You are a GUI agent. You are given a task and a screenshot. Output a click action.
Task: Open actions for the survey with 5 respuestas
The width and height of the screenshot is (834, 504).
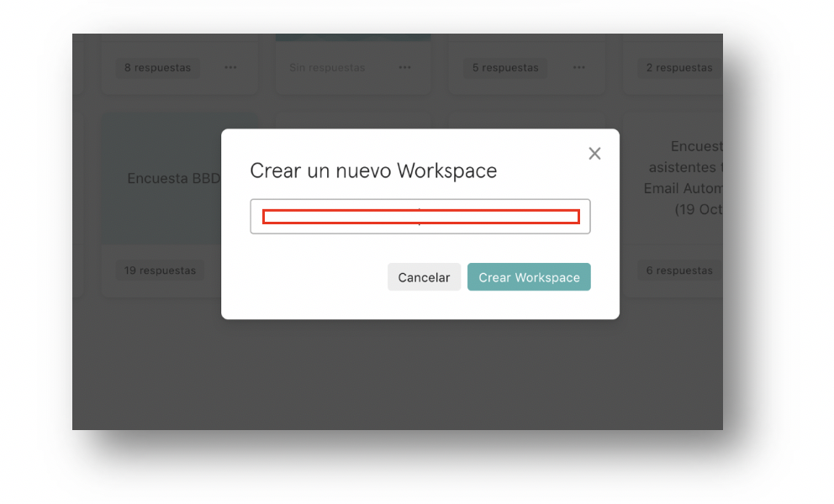point(578,68)
